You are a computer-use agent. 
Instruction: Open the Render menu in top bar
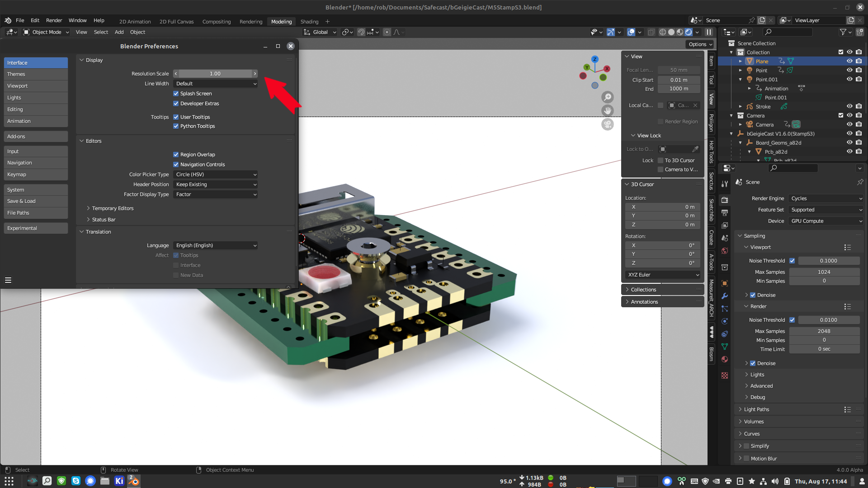(54, 20)
